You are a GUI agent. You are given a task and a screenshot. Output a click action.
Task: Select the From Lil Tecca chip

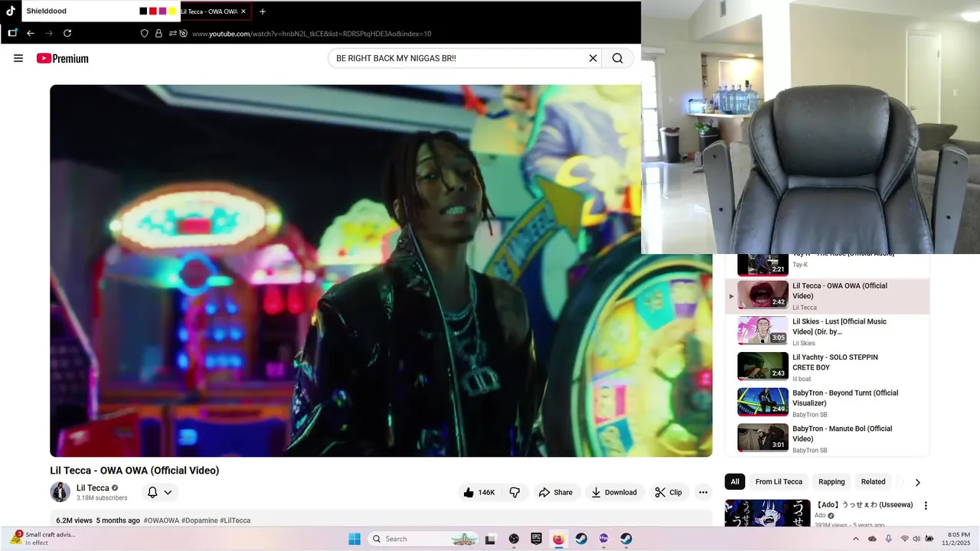tap(779, 481)
